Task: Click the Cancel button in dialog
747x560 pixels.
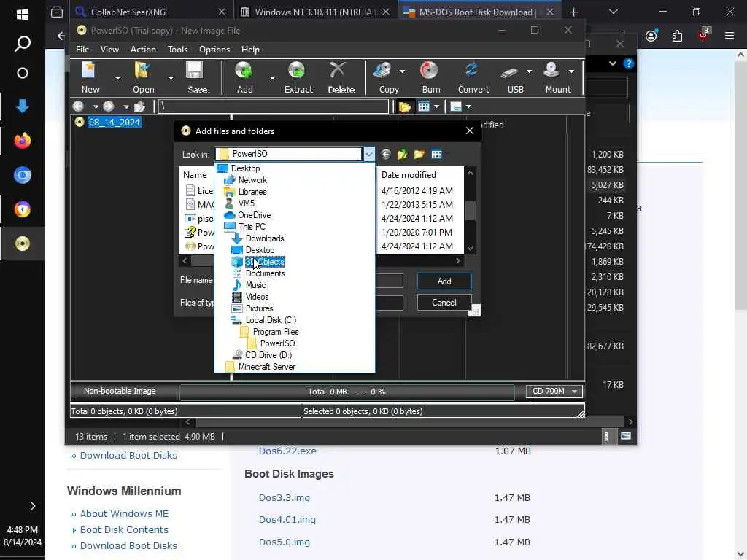Action: pos(444,303)
